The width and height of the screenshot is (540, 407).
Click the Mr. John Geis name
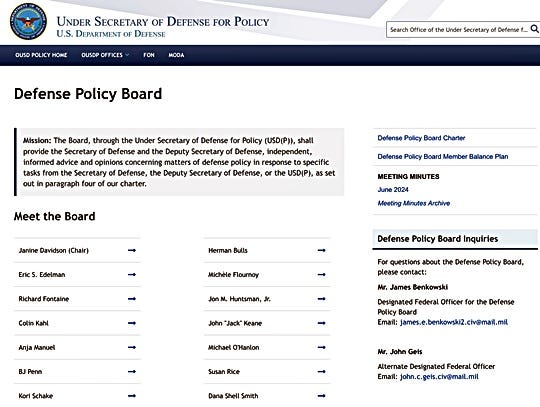tap(399, 352)
